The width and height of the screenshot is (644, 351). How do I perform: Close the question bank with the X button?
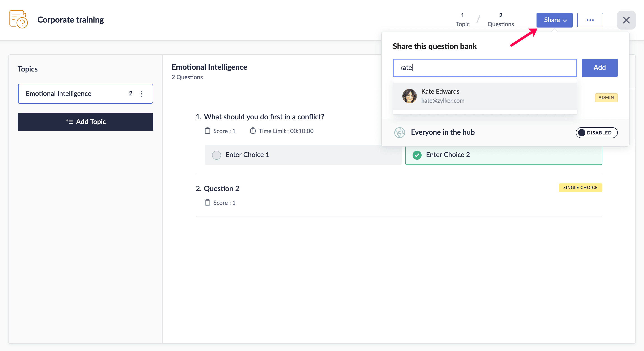[626, 20]
